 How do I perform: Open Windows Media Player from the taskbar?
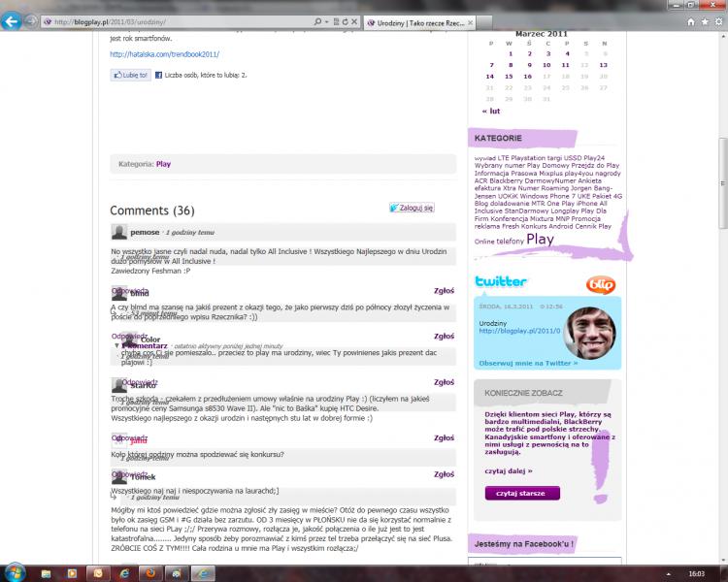72,573
